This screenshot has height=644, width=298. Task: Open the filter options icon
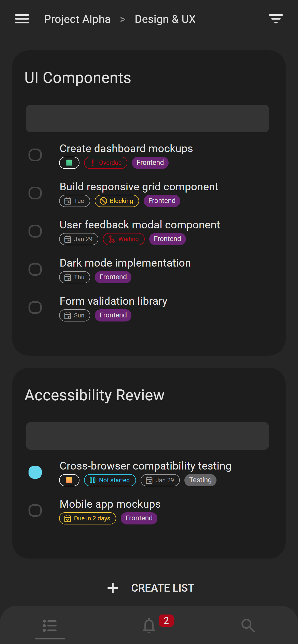tap(276, 19)
